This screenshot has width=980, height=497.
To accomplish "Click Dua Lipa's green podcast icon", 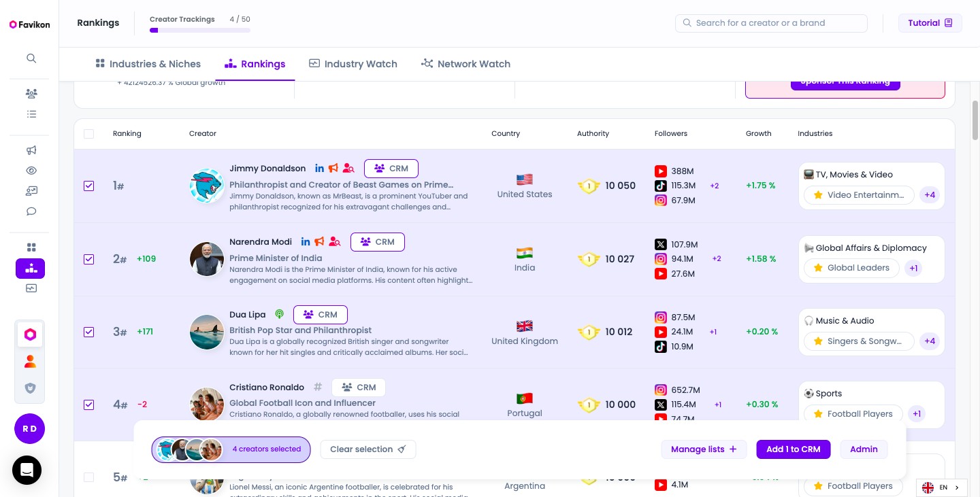I will click(x=279, y=314).
